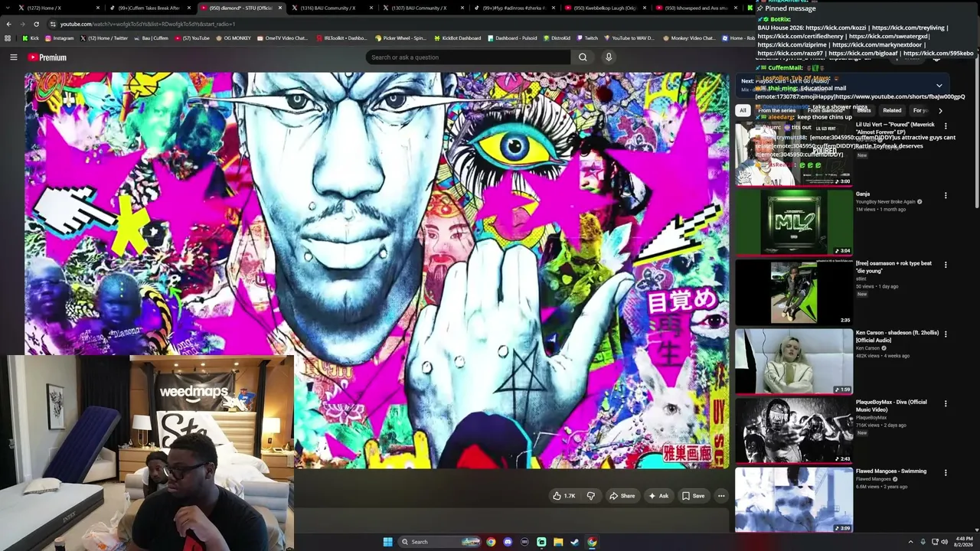The image size is (980, 551).
Task: Expand the Next up playlist panel
Action: [939, 86]
